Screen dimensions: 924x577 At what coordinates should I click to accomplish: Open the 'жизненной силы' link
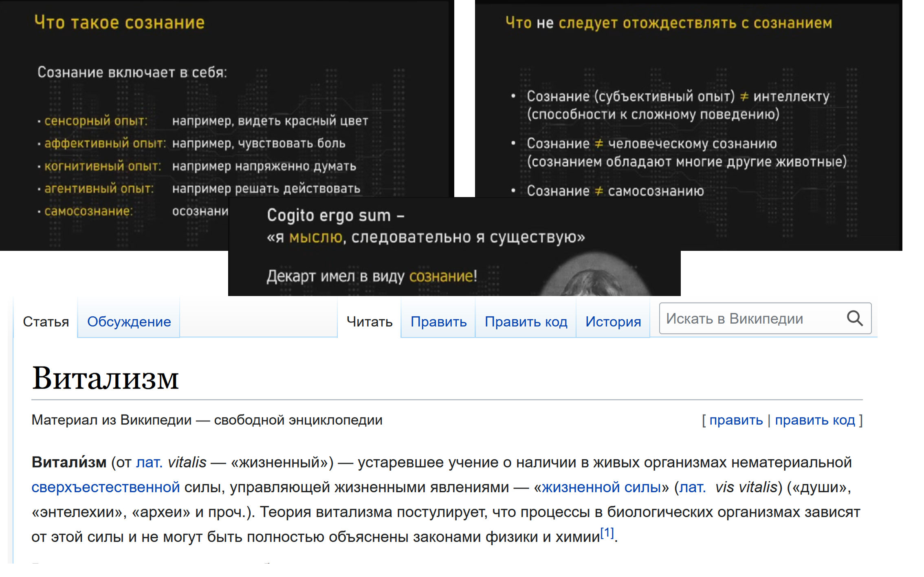[601, 487]
